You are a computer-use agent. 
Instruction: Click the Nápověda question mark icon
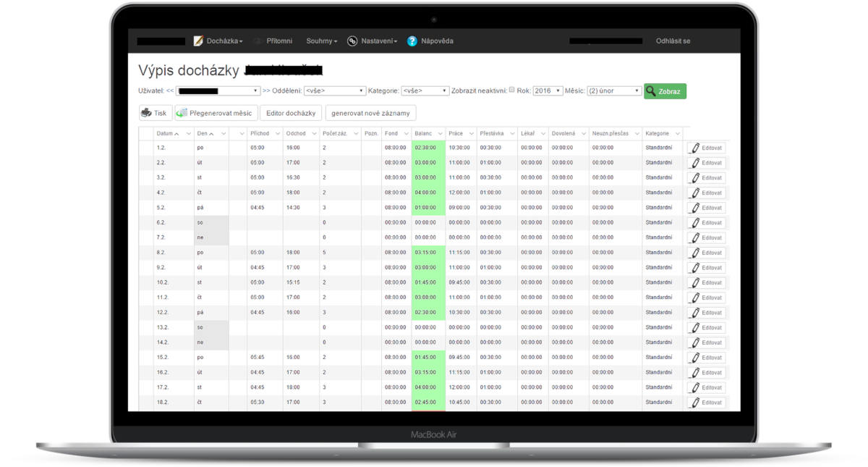412,41
